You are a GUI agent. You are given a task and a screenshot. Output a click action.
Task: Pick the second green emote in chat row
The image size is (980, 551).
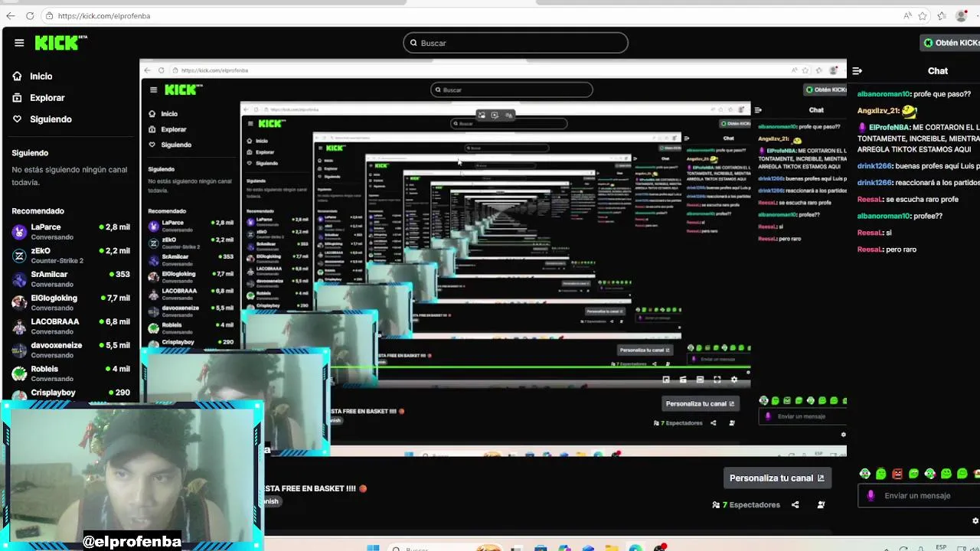(x=913, y=474)
